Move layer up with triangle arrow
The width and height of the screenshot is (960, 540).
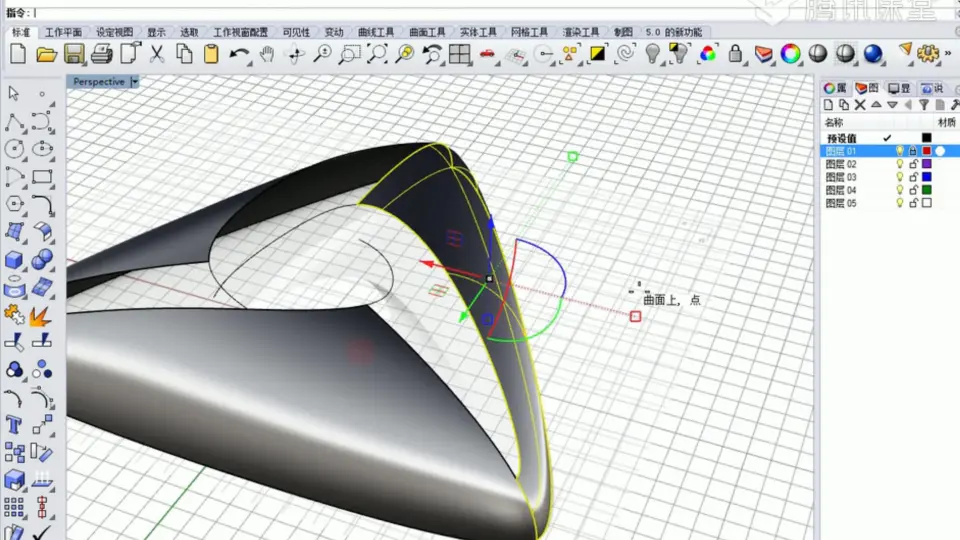[x=876, y=105]
